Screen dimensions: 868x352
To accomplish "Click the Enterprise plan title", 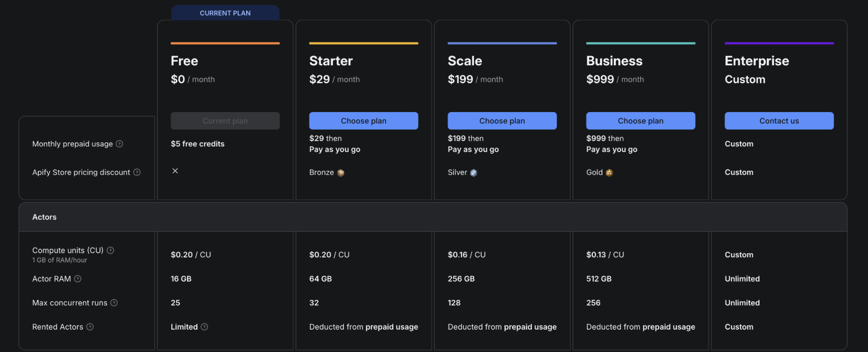I will (757, 61).
